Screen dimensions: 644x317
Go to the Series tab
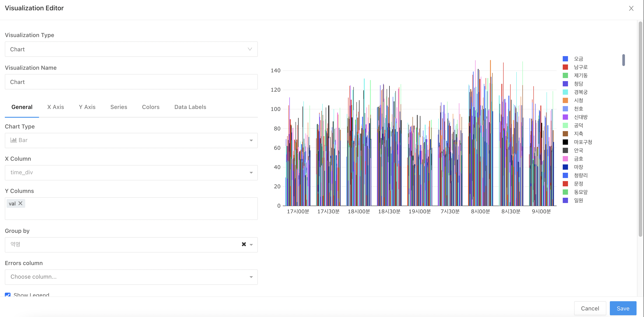pos(119,107)
